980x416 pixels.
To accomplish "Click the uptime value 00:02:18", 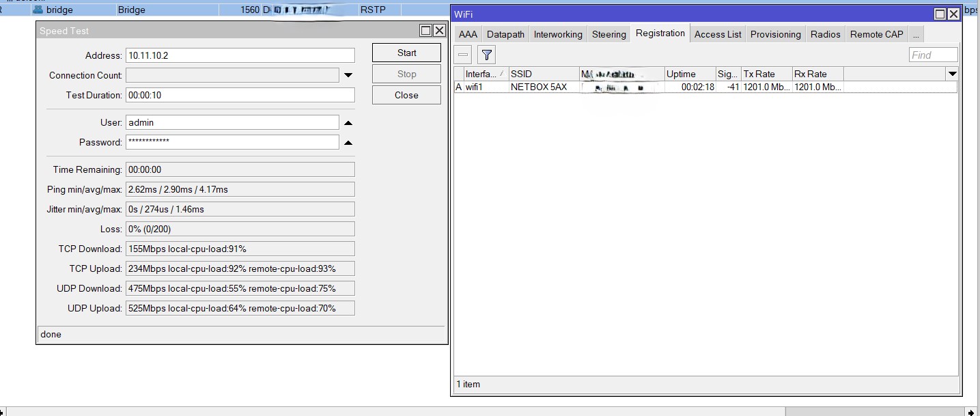I will pyautogui.click(x=698, y=87).
